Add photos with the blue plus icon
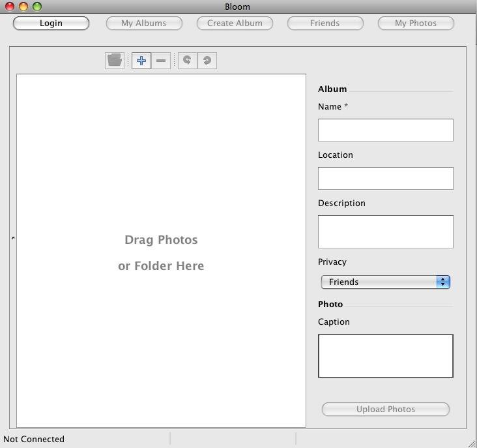The height and width of the screenshot is (448, 477). [141, 61]
